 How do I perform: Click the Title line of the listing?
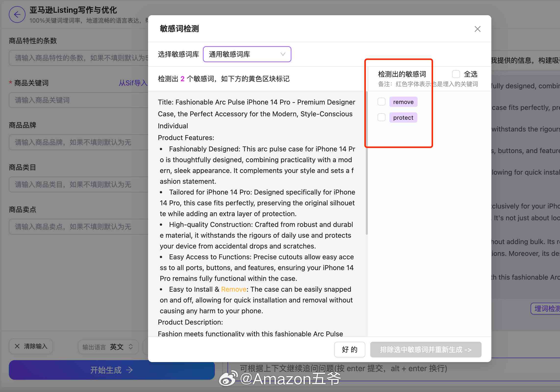tap(256, 114)
